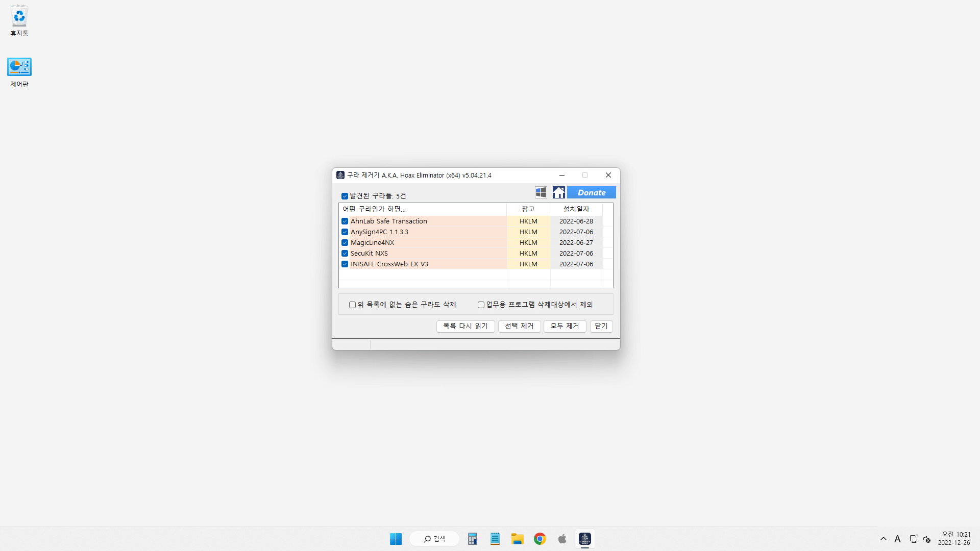This screenshot has height=551, width=980.
Task: Minimize the Hoax Eliminator window
Action: [562, 175]
